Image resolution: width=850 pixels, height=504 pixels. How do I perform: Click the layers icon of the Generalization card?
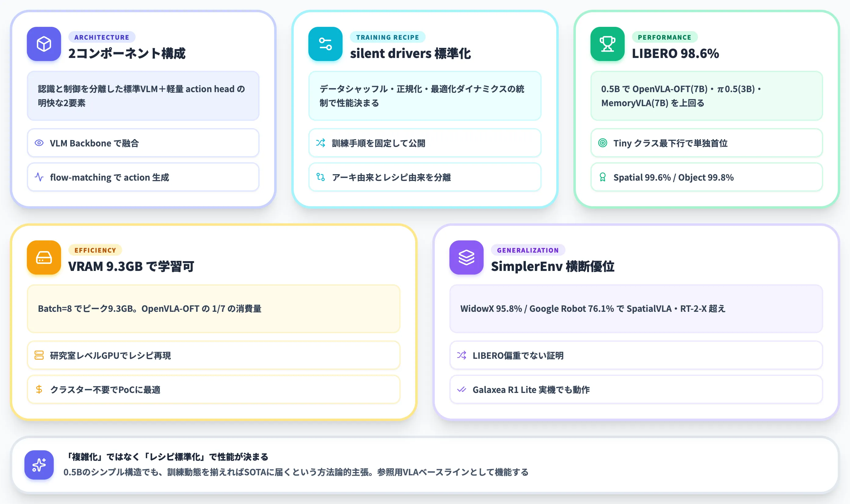[x=466, y=257]
